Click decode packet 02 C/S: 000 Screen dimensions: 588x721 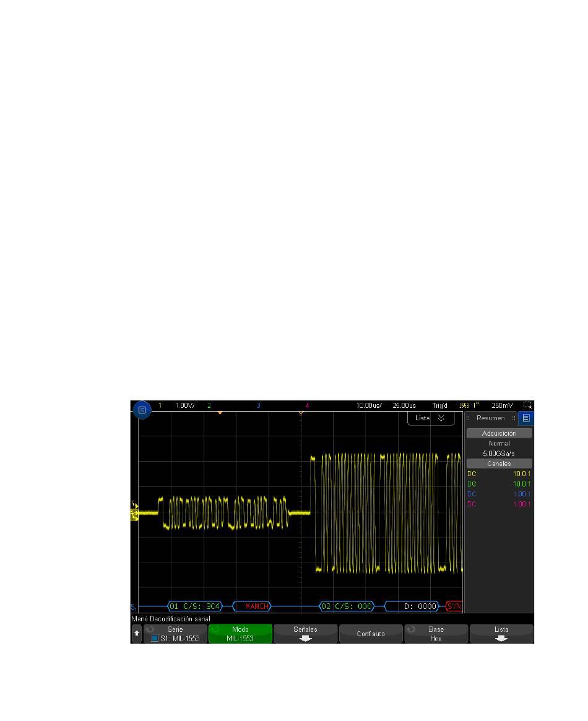point(347,606)
